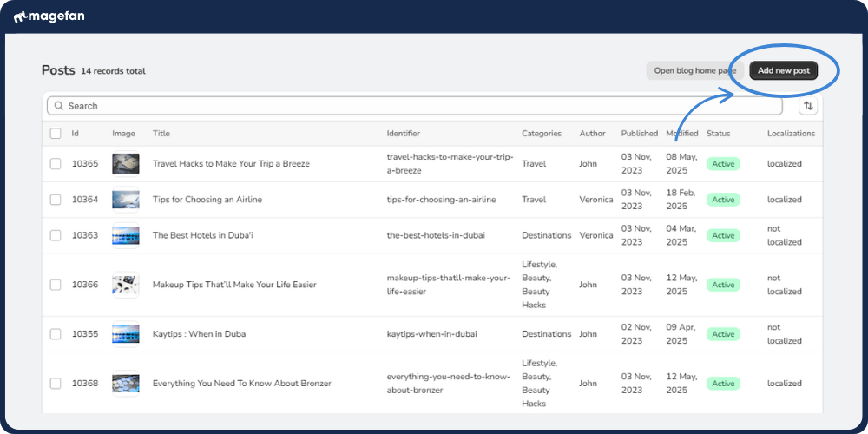
Task: Toggle the select-all checkbox in table header
Action: point(56,134)
